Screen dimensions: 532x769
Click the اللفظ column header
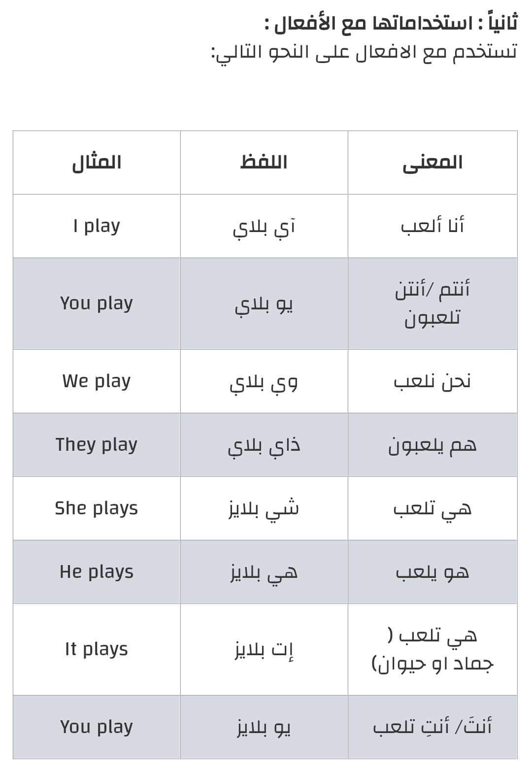264,163
